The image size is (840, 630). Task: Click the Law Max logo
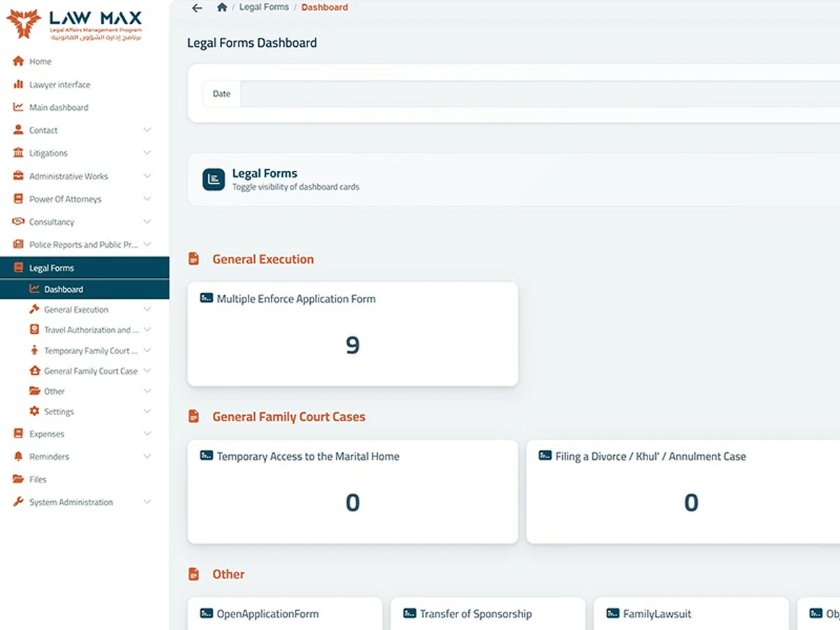tap(74, 26)
